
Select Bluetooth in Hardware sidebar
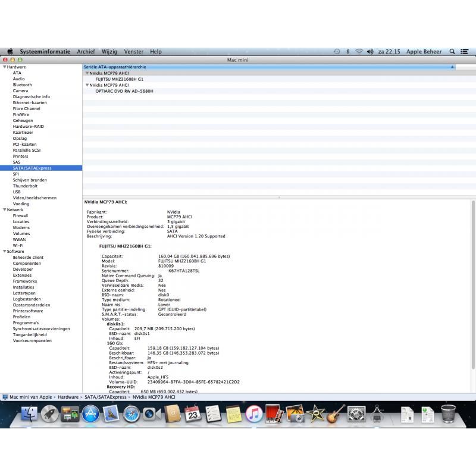(22, 84)
